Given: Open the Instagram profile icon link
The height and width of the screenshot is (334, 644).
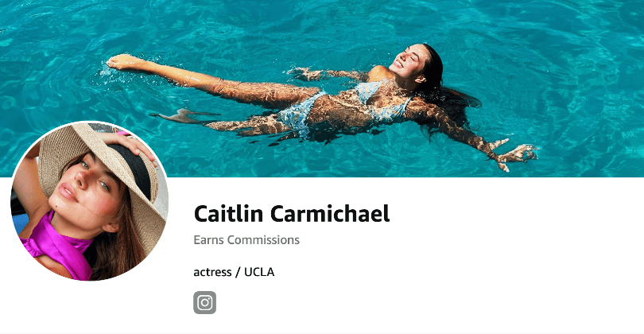Looking at the screenshot, I should 204,303.
